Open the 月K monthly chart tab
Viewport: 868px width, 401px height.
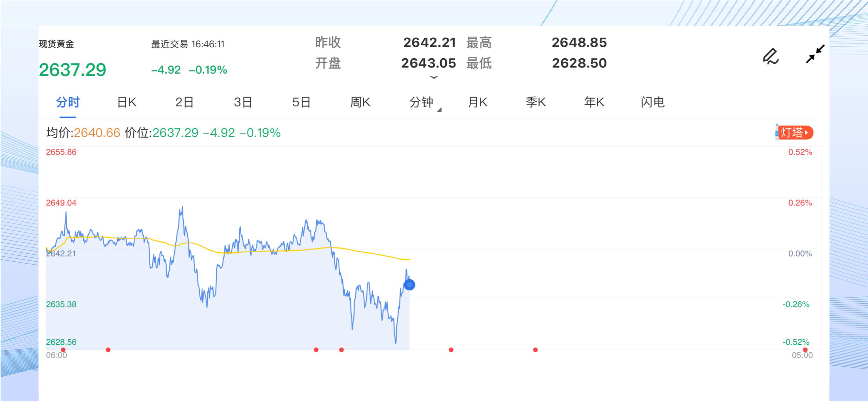[478, 102]
